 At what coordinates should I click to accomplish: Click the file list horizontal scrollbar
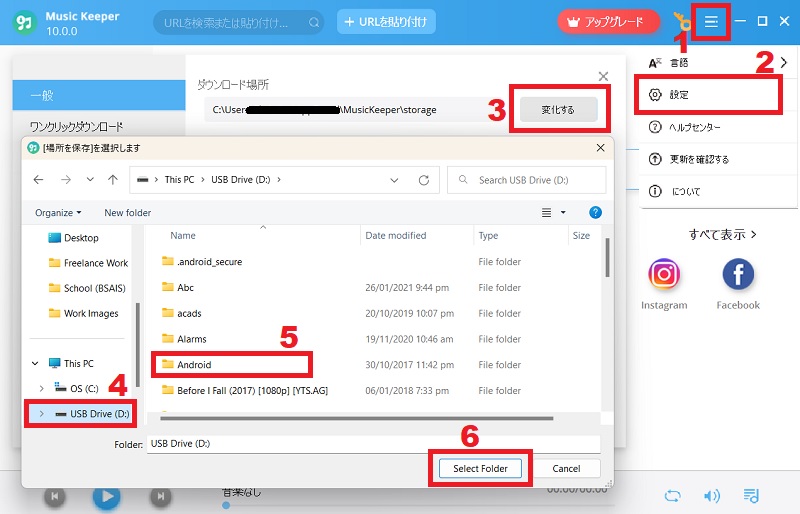357,419
